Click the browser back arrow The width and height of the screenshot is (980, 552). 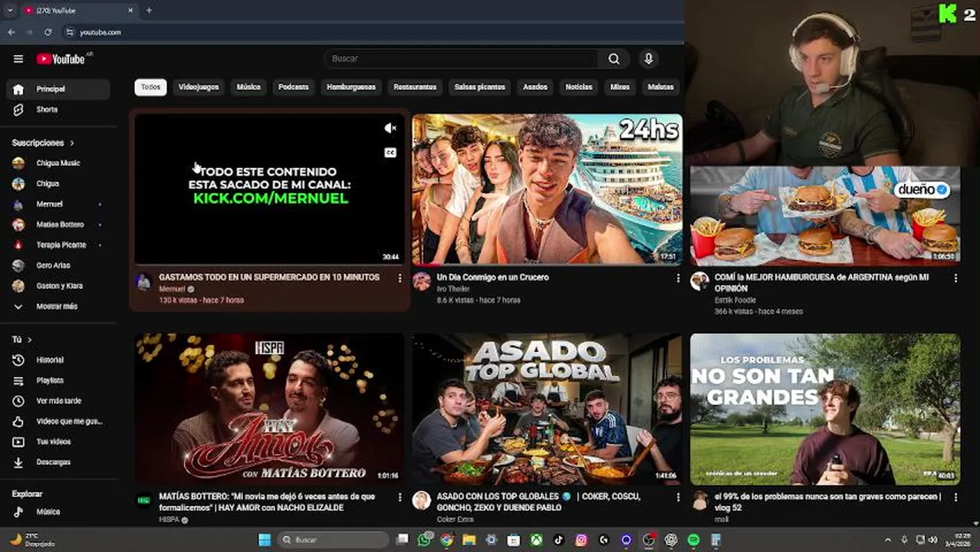tap(11, 32)
